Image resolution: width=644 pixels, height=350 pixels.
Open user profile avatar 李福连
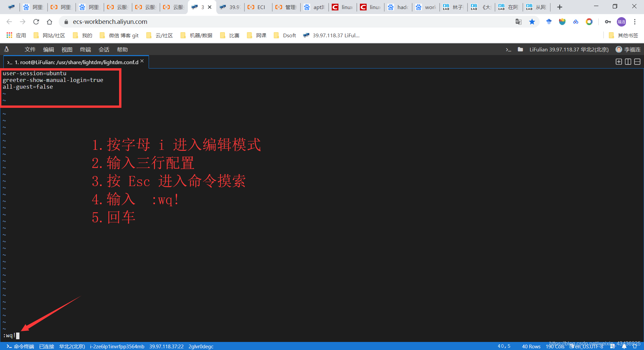(x=619, y=49)
